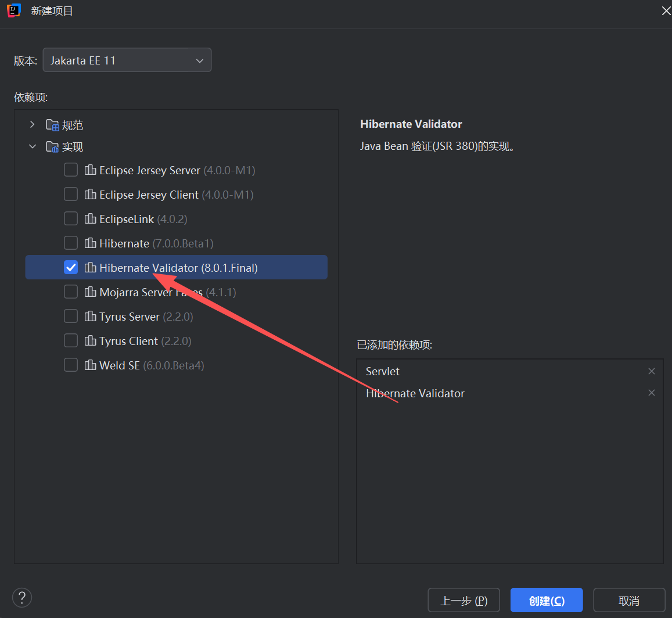Check the Tyrus Client checkbox
This screenshot has width=672, height=618.
pyautogui.click(x=71, y=341)
